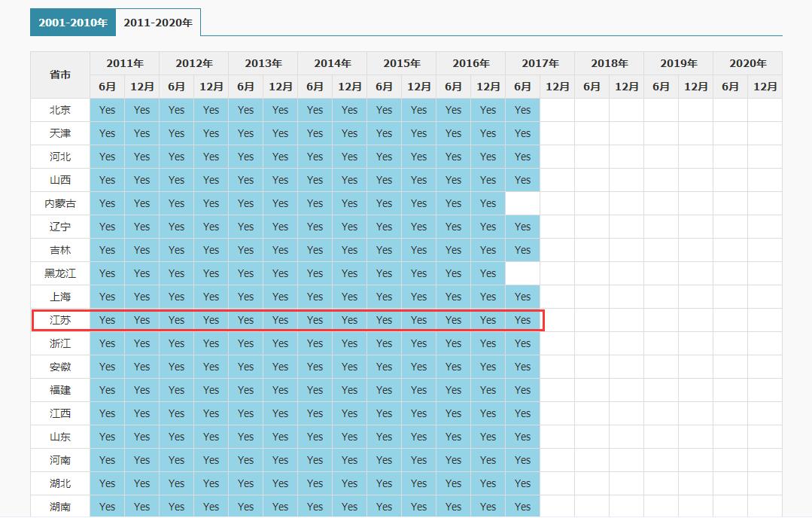This screenshot has width=812, height=518.
Task: Click the 黑龙江 row label
Action: 60,273
